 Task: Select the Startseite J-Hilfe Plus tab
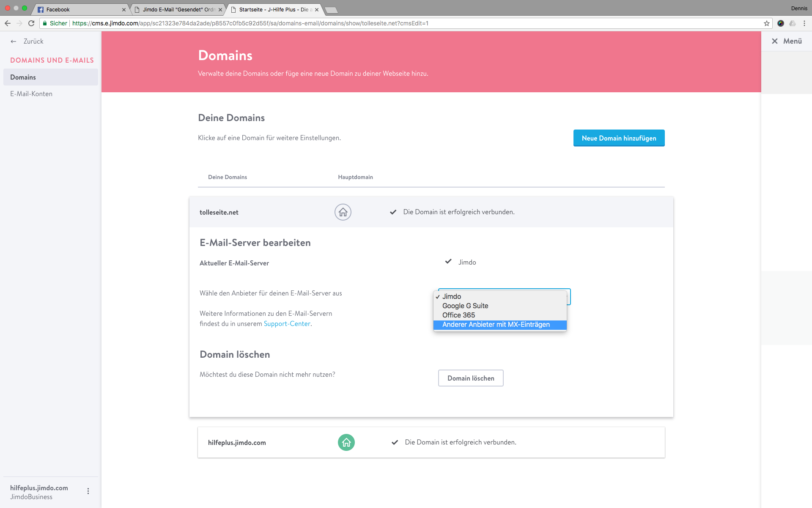click(x=274, y=9)
